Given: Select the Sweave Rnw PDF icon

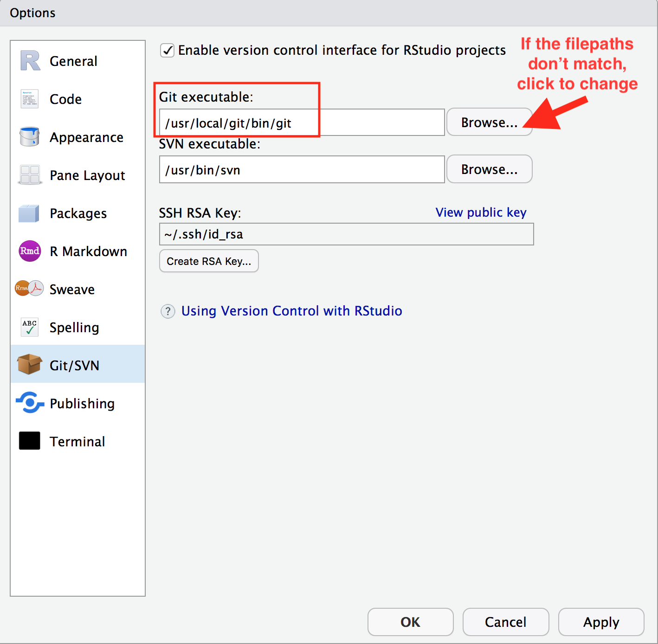Looking at the screenshot, I should 29,289.
